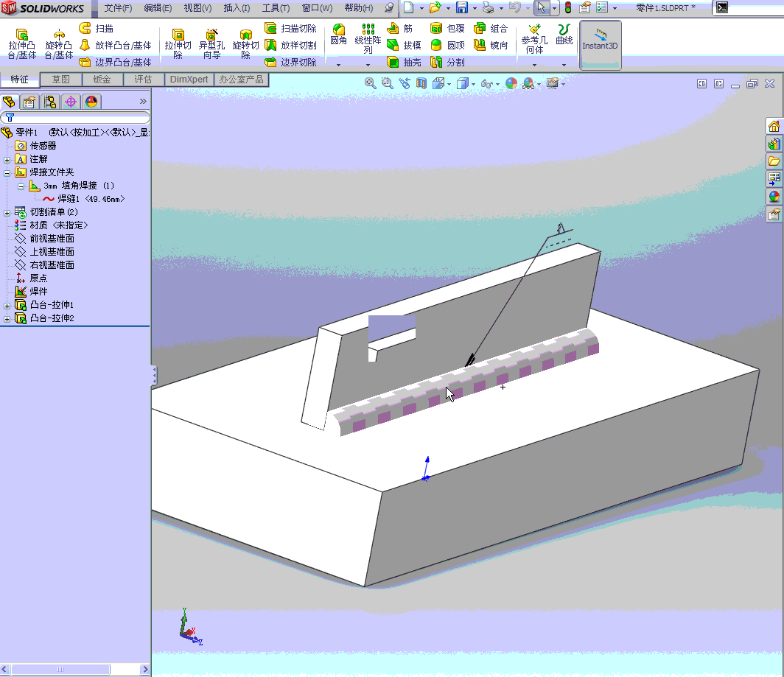Expand the 切割清单(2) node
The height and width of the screenshot is (677, 784).
point(7,213)
